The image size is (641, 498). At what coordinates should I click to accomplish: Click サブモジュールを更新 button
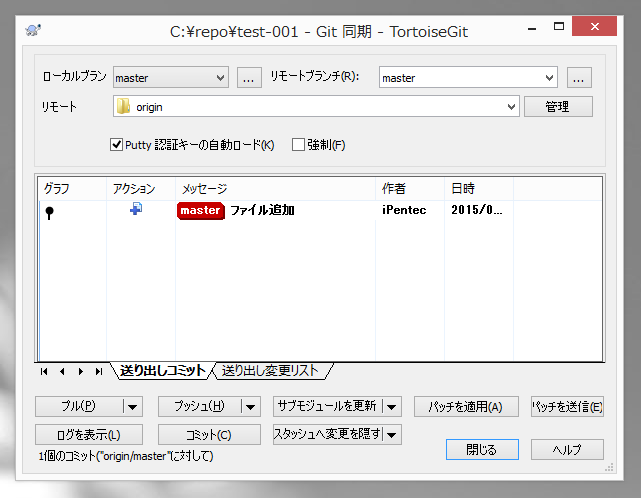[327, 406]
